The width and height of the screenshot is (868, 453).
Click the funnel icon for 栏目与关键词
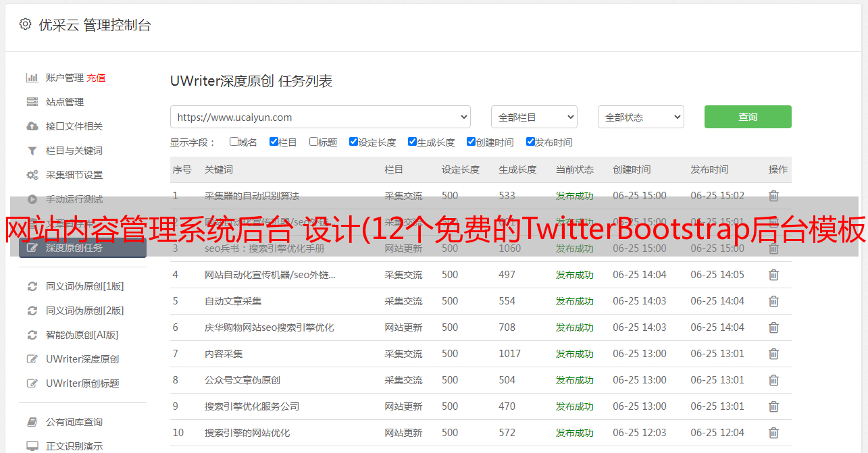[32, 151]
